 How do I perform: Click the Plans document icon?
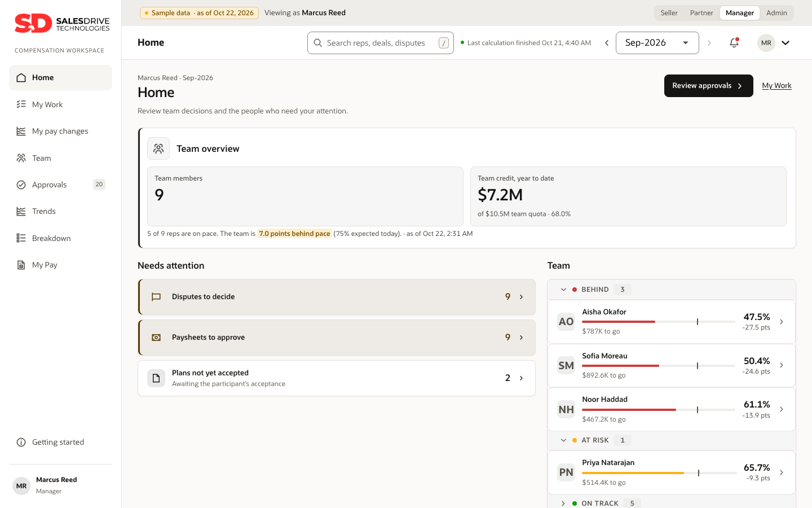pos(156,378)
